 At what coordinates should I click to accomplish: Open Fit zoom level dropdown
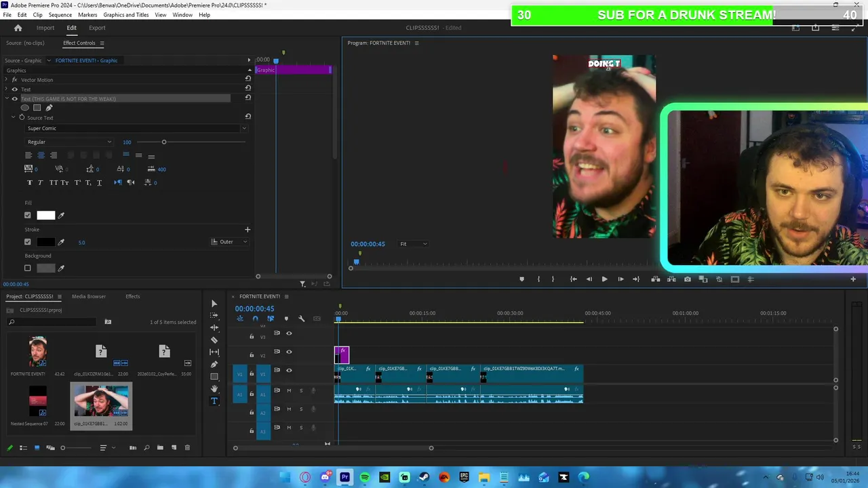click(414, 244)
